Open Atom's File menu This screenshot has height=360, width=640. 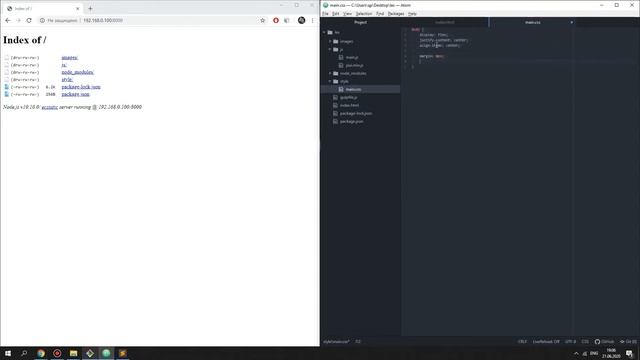325,14
